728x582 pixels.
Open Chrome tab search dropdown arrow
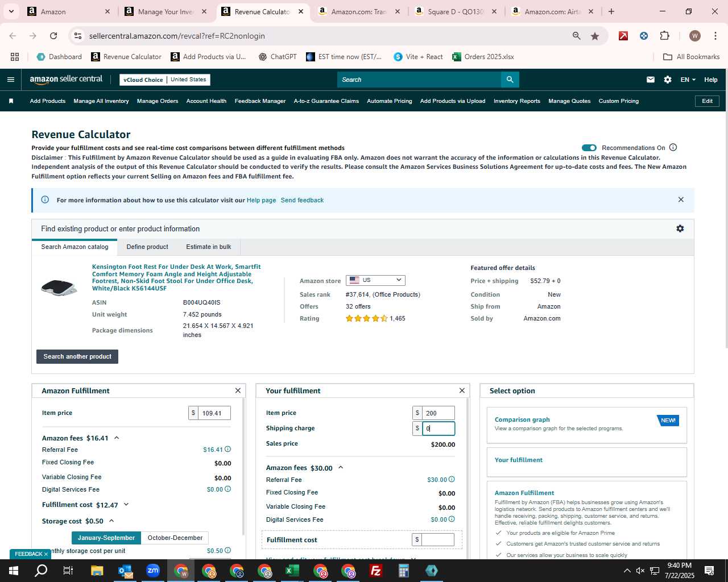(11, 11)
